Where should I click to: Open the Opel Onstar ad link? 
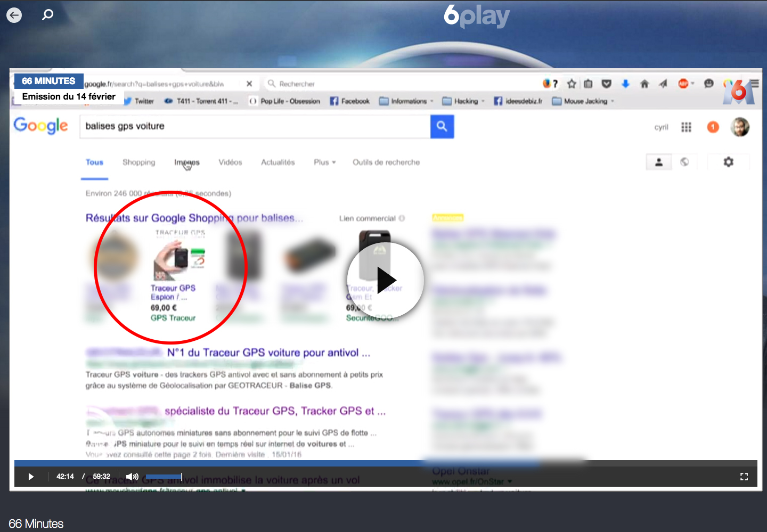[461, 471]
